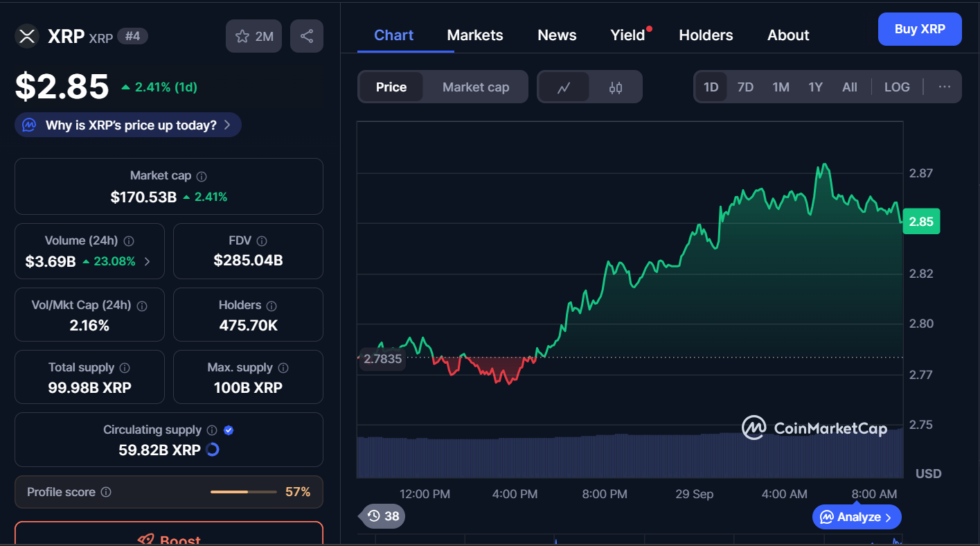Click the $170.53B market cap value

[143, 197]
